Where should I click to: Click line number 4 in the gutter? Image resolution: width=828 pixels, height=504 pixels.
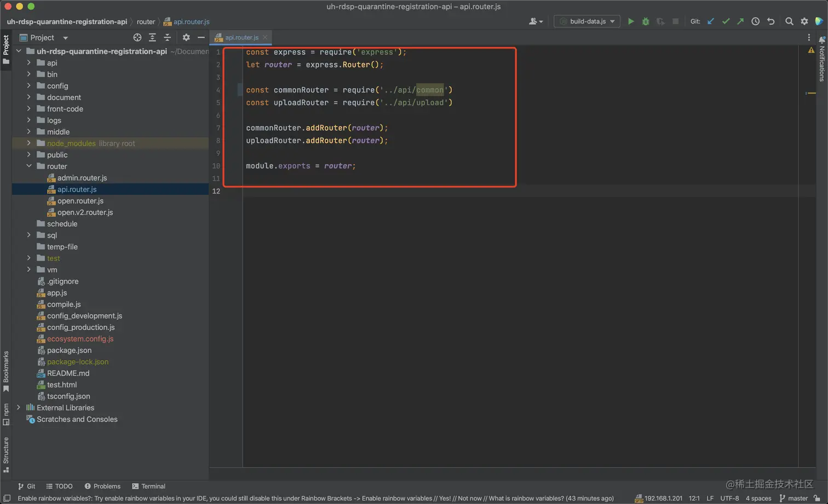217,90
